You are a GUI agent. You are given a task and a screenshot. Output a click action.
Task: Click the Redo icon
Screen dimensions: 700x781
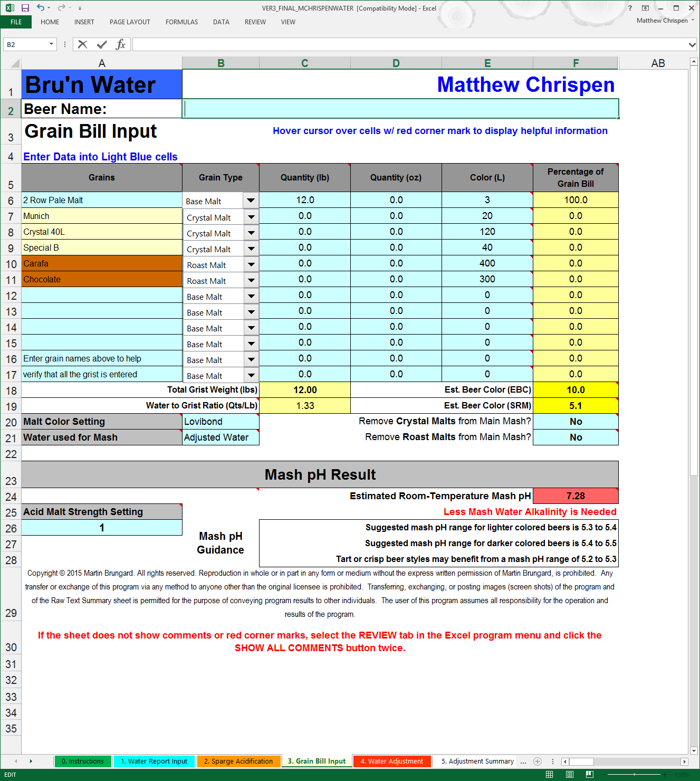point(62,7)
